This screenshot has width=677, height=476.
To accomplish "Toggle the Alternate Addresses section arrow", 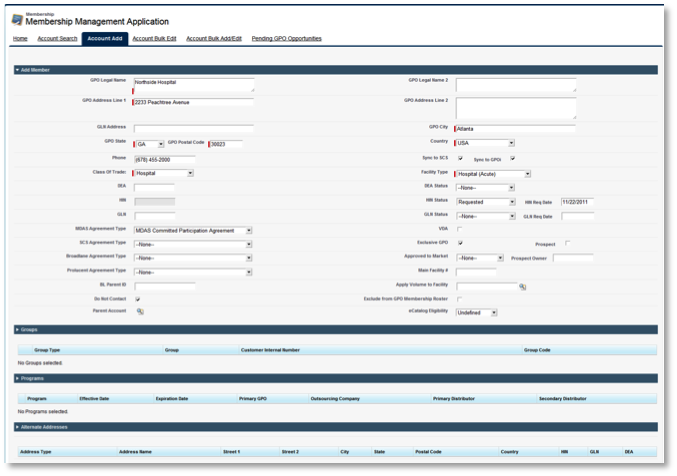I will point(17,427).
